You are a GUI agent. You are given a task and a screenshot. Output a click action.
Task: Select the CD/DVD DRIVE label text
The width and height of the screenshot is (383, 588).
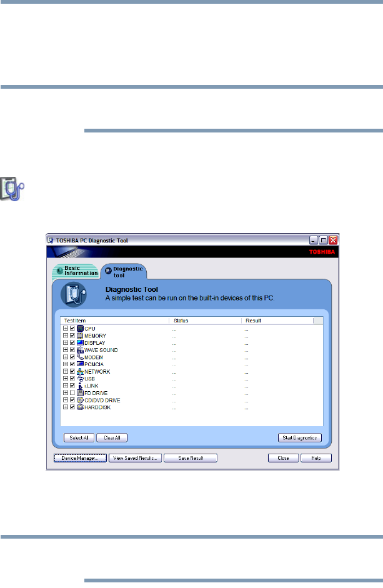click(102, 400)
